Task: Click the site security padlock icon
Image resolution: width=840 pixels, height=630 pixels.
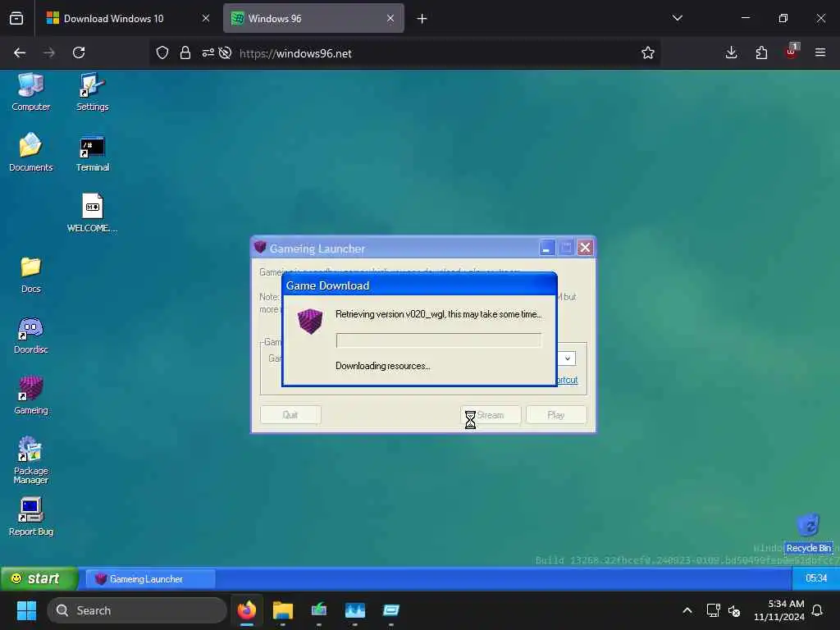Action: [185, 52]
